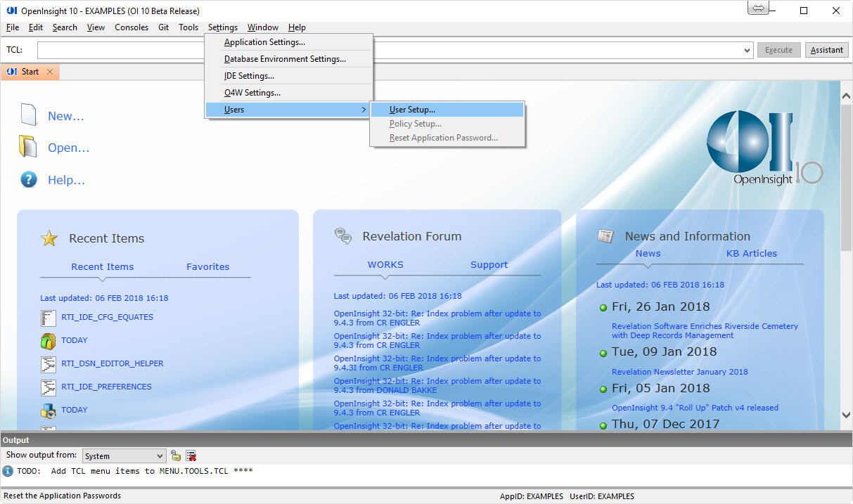853x504 pixels.
Task: Switch to the WORKS forum tab
Action: coord(385,265)
